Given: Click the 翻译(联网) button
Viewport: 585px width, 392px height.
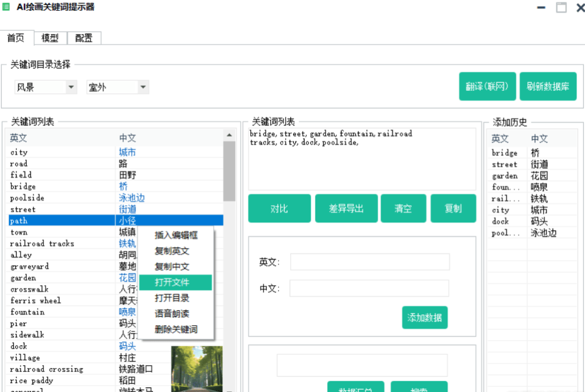Looking at the screenshot, I should (487, 87).
